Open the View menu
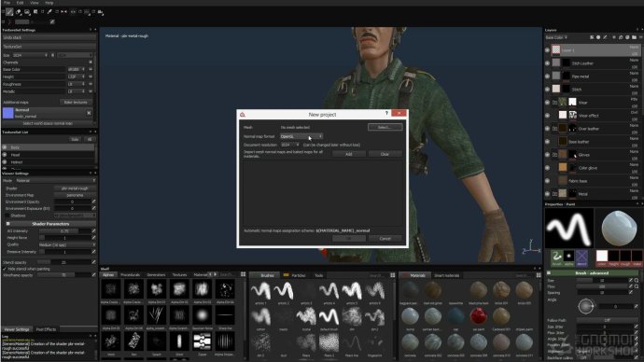644x362 pixels. point(35,3)
